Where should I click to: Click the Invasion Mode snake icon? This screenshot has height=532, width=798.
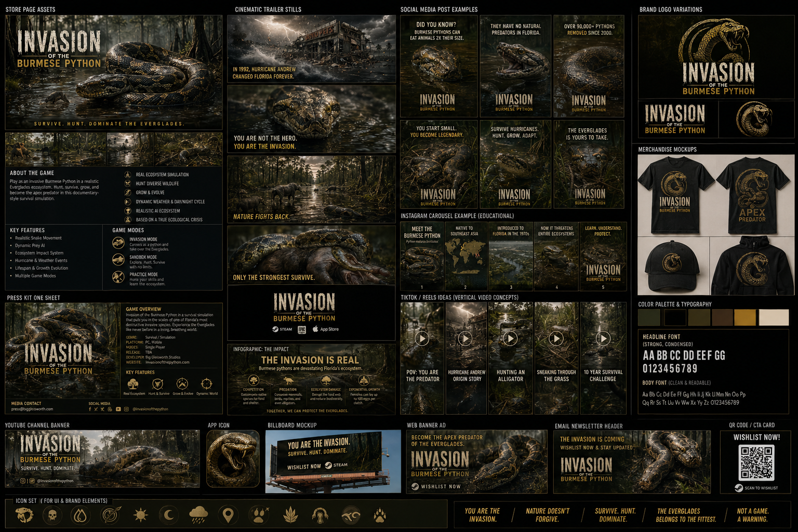[118, 243]
